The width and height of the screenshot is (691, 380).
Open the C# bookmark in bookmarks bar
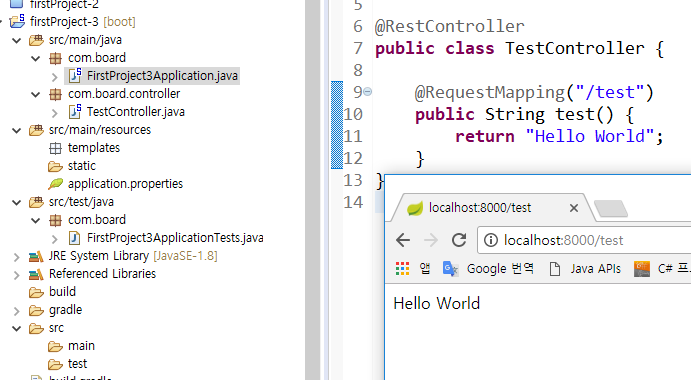pyautogui.click(x=662, y=268)
